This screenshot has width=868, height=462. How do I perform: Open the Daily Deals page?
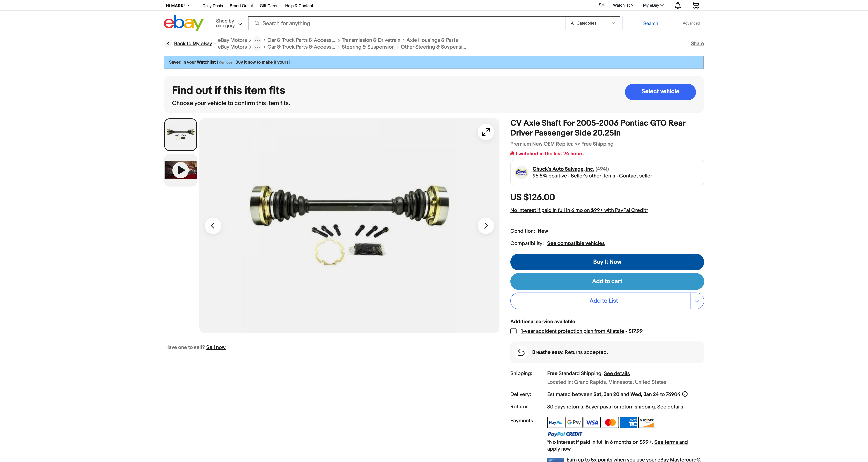[x=213, y=6]
